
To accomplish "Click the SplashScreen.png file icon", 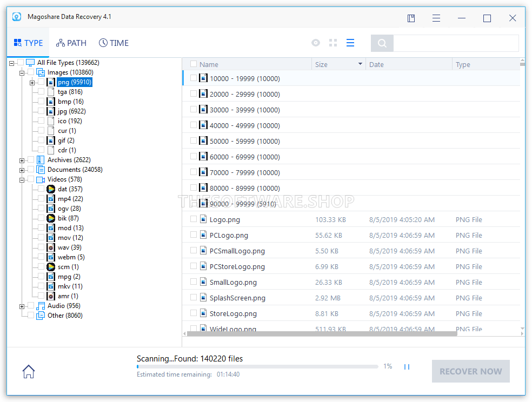I will click(x=203, y=298).
